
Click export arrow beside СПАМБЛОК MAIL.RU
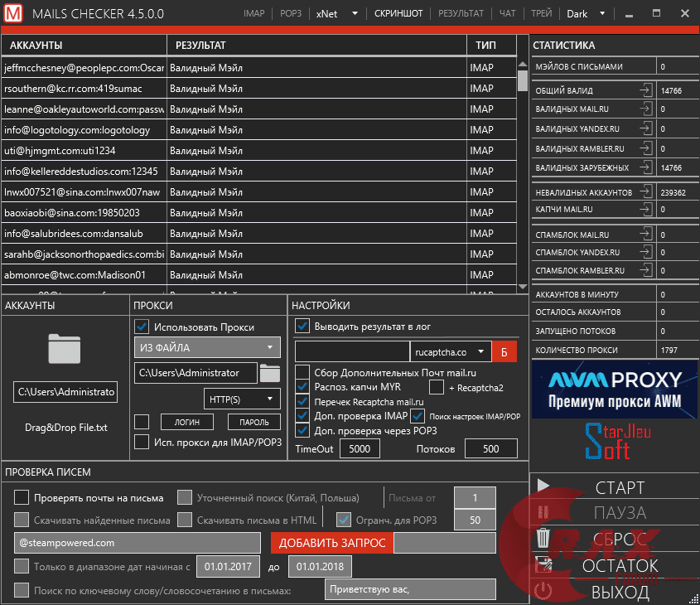(645, 235)
